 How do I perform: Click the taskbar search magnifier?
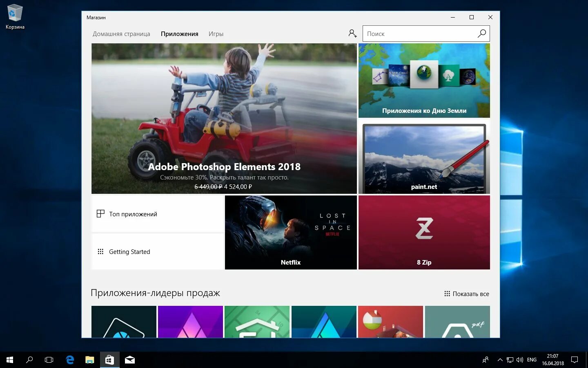point(29,360)
